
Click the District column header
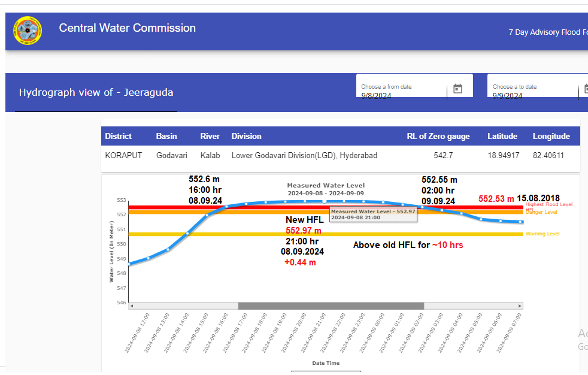tap(119, 136)
